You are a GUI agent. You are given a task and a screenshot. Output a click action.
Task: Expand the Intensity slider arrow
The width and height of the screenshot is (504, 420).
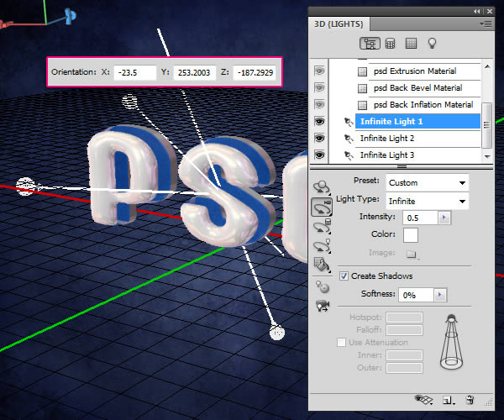click(x=444, y=218)
